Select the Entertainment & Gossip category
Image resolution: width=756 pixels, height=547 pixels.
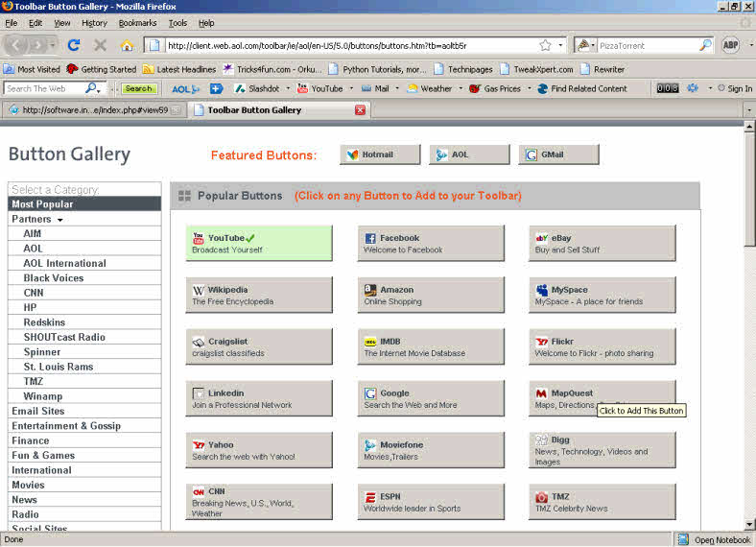pos(66,426)
